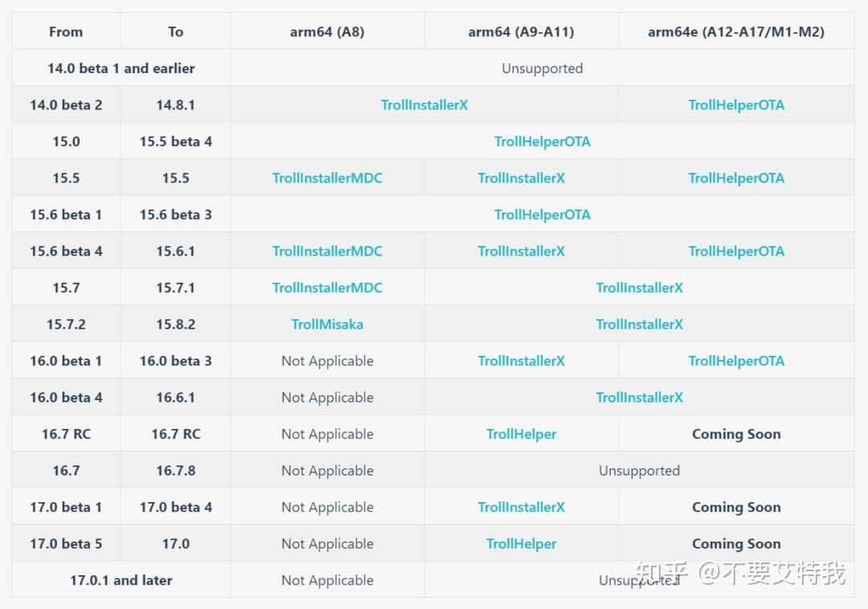Click TrollInstallerX in the 17.0 beta 1 row
Viewport: 868px width, 609px height.
[x=522, y=507]
